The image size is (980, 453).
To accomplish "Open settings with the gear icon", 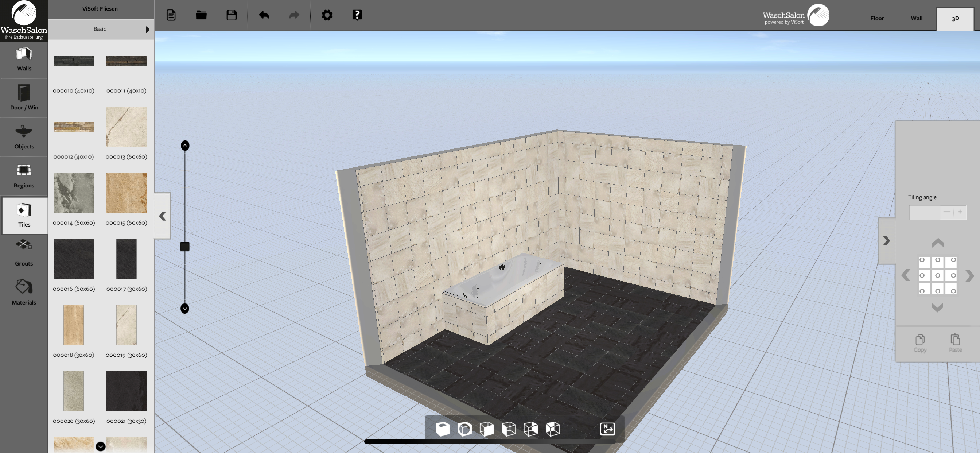I will (327, 15).
